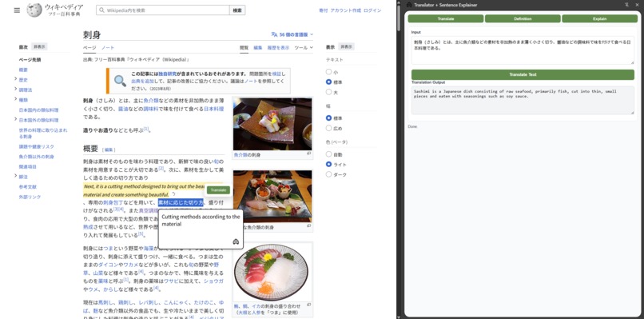Close the Translator side panel
The height and width of the screenshot is (319, 644).
coord(637,5)
